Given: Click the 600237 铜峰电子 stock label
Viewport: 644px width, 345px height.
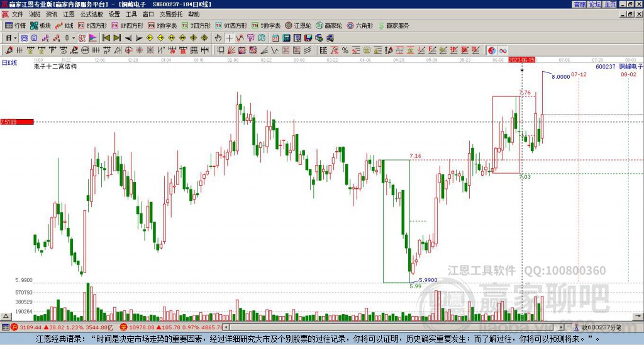Looking at the screenshot, I should [619, 66].
